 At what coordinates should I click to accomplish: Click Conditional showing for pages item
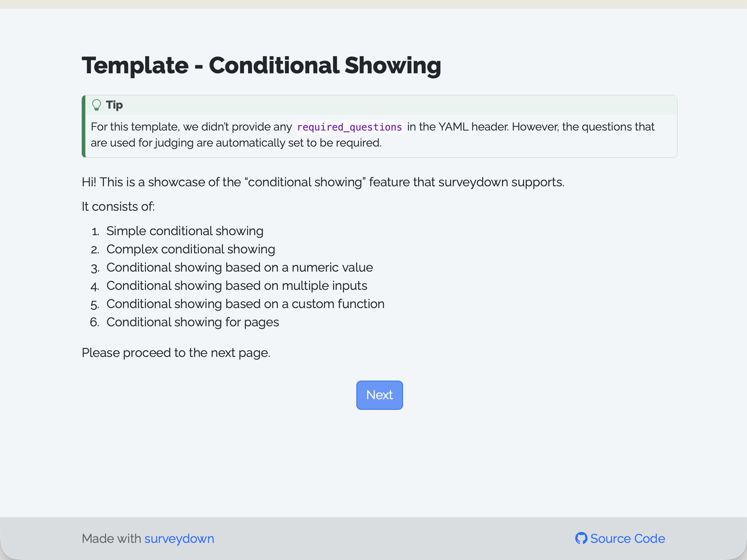coord(193,322)
